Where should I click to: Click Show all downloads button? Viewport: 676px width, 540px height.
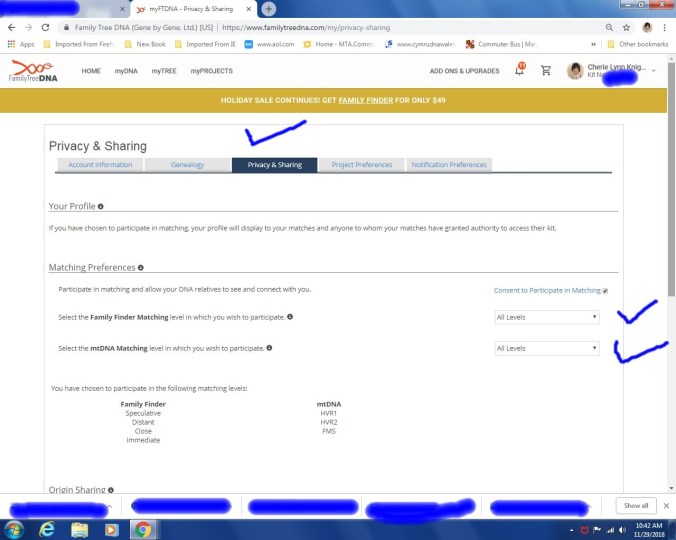coord(636,506)
